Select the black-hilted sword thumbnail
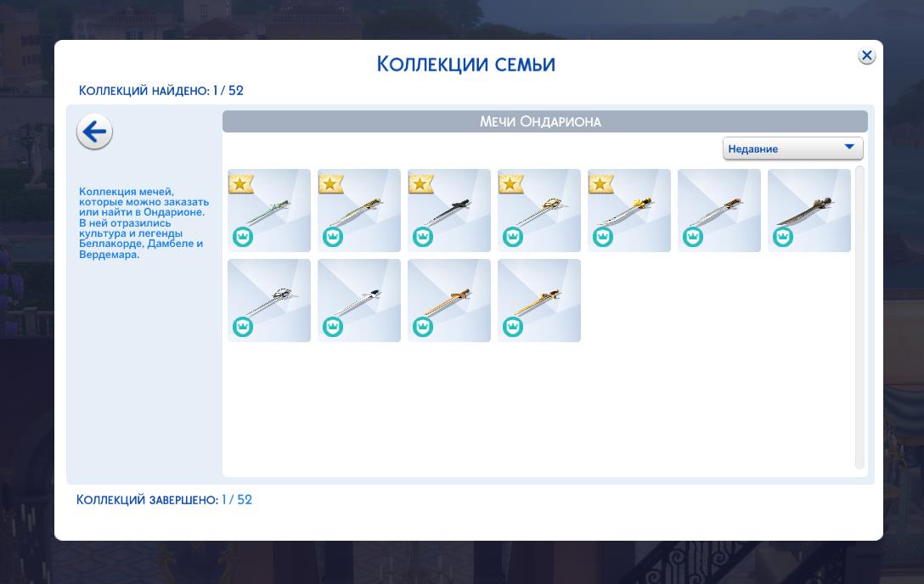The image size is (924, 584). (x=449, y=210)
